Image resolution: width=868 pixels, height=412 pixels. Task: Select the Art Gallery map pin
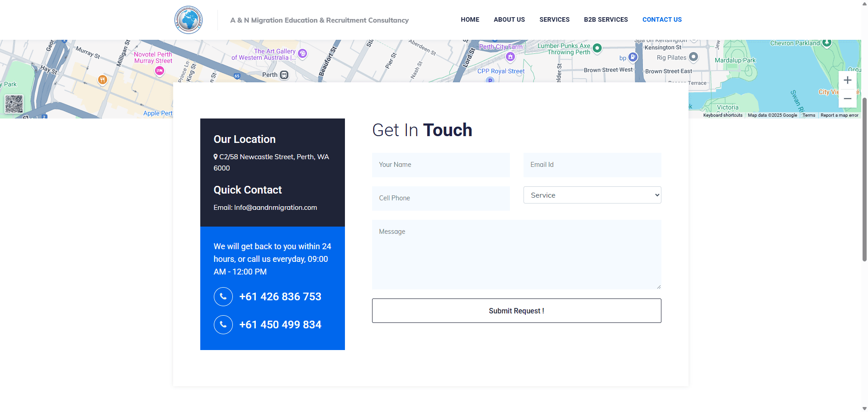pyautogui.click(x=302, y=53)
